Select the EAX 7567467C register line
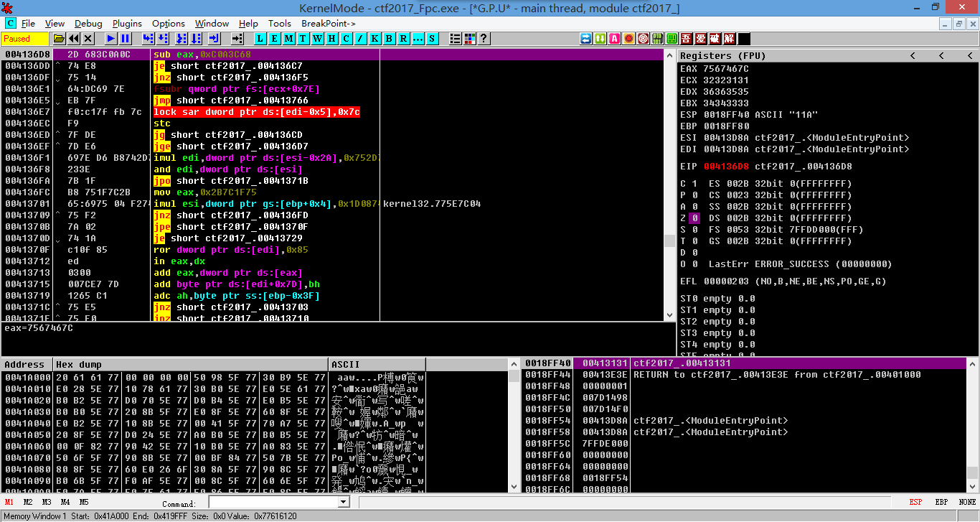The width and height of the screenshot is (980, 522). coord(714,69)
